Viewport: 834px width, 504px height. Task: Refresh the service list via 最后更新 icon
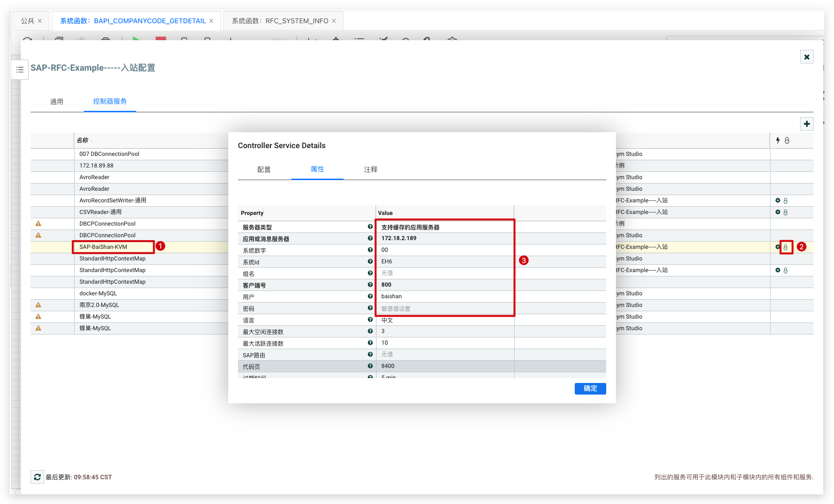(37, 477)
